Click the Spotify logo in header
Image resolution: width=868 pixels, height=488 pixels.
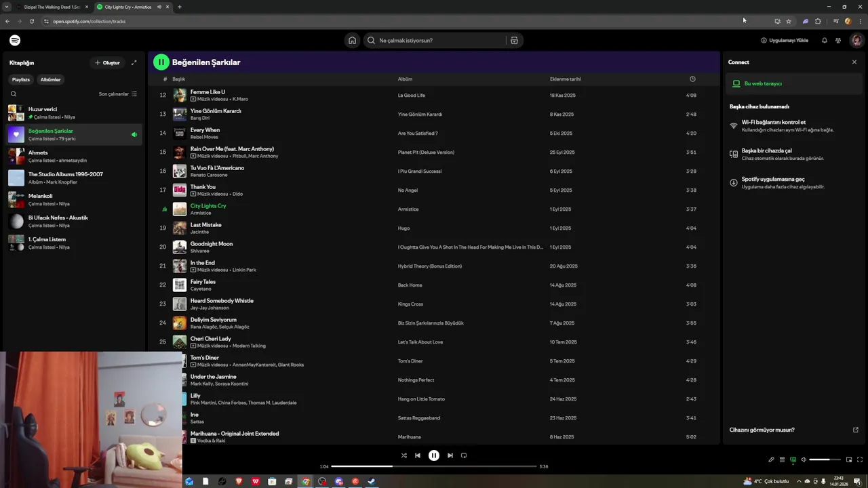coord(15,41)
